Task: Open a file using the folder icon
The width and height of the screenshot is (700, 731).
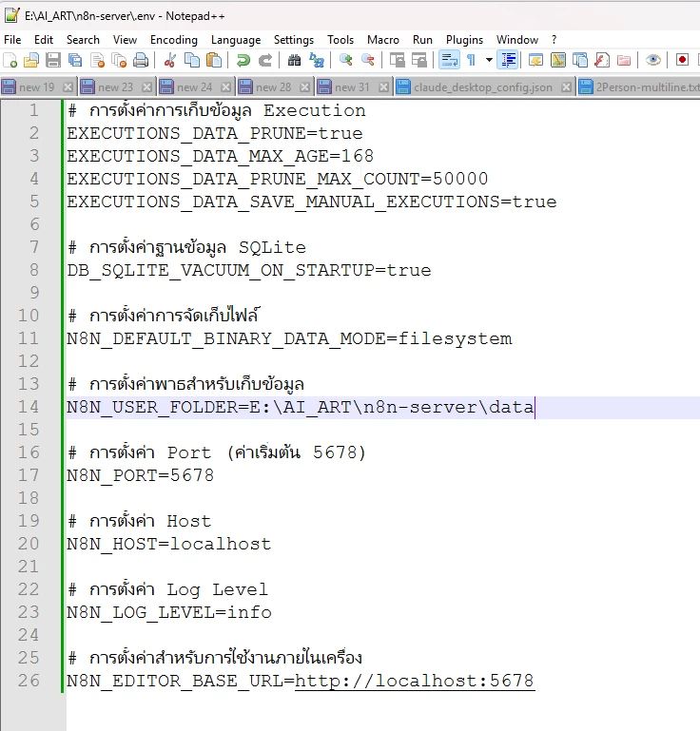Action: coord(31,60)
